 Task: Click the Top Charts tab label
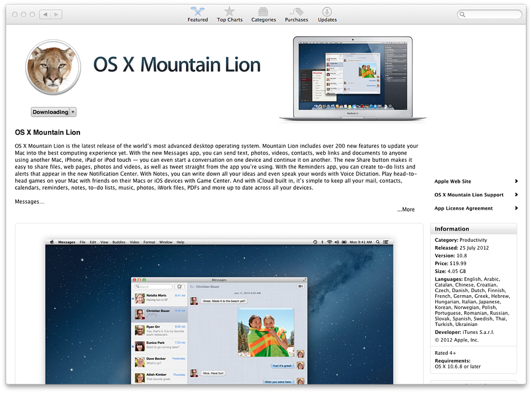tap(230, 20)
